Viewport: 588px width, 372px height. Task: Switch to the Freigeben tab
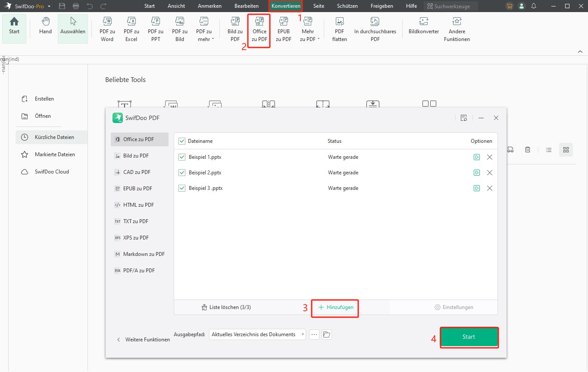(x=382, y=6)
